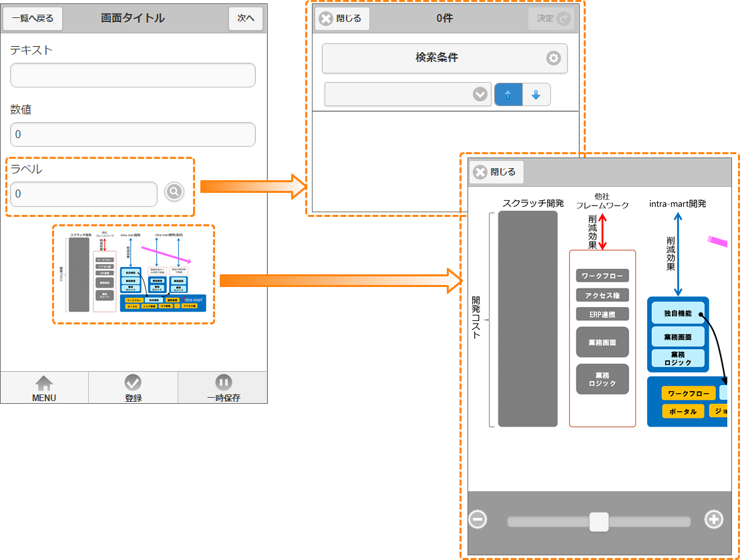This screenshot has width=740, height=560.
Task: Click the ラベル input field
Action: pyautogui.click(x=83, y=194)
